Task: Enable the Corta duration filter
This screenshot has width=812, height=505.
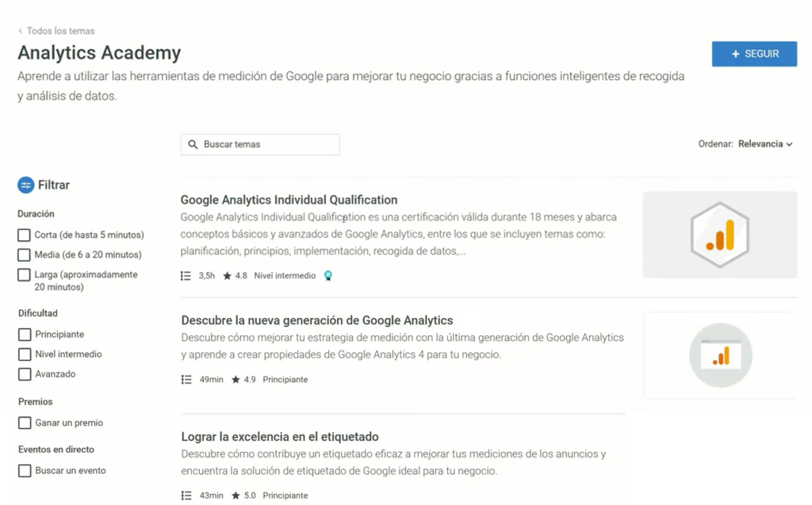Action: point(23,235)
